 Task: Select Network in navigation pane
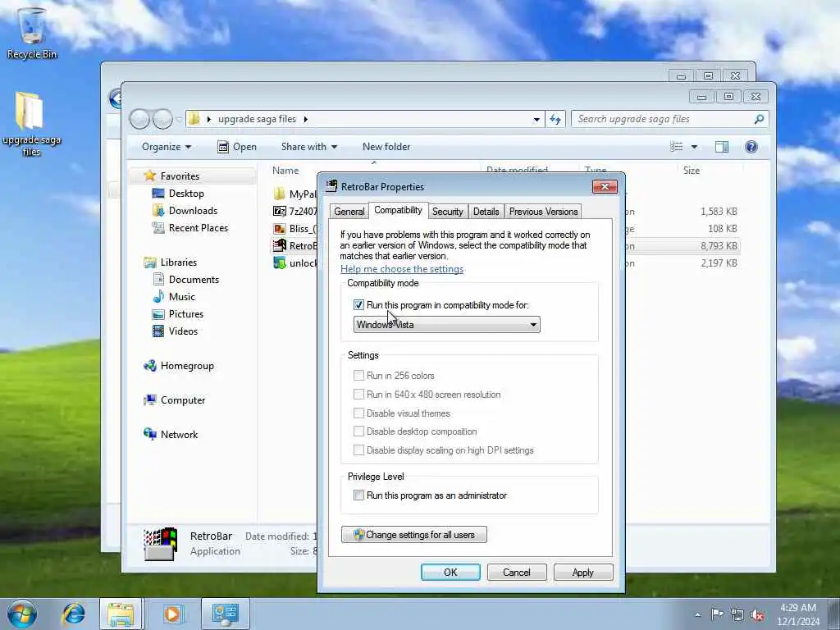(x=179, y=435)
